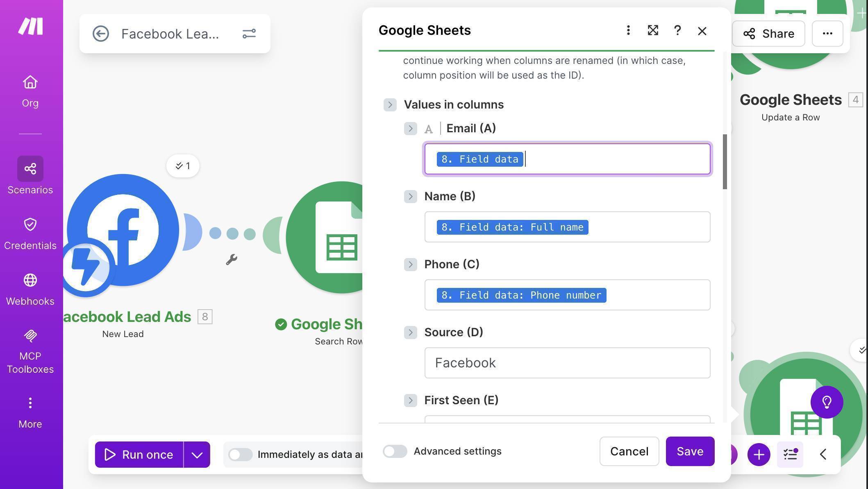Open help for the Google Sheets module

[x=677, y=30]
